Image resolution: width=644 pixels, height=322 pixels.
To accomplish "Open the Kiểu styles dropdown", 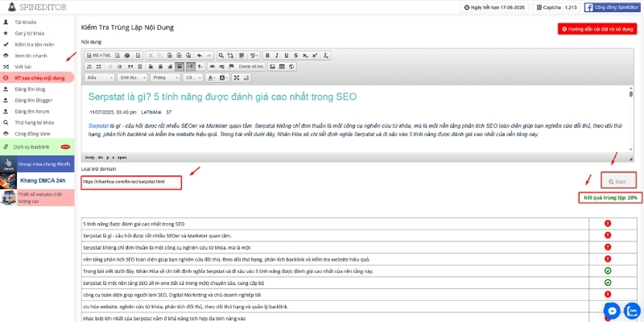I will point(99,77).
